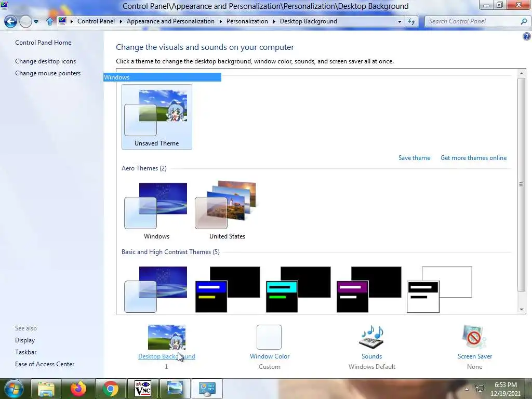Click the Aero Themes (2) heading
The width and height of the screenshot is (532, 399).
tap(144, 168)
